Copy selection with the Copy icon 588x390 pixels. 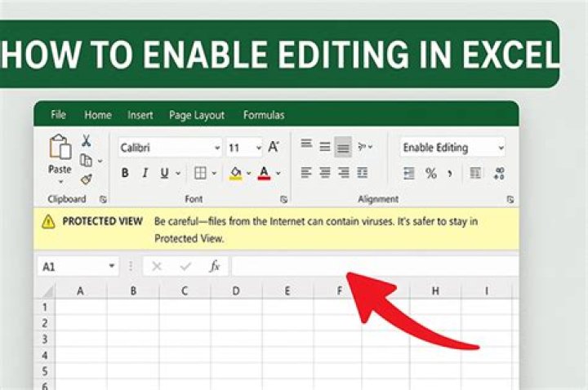(86, 161)
